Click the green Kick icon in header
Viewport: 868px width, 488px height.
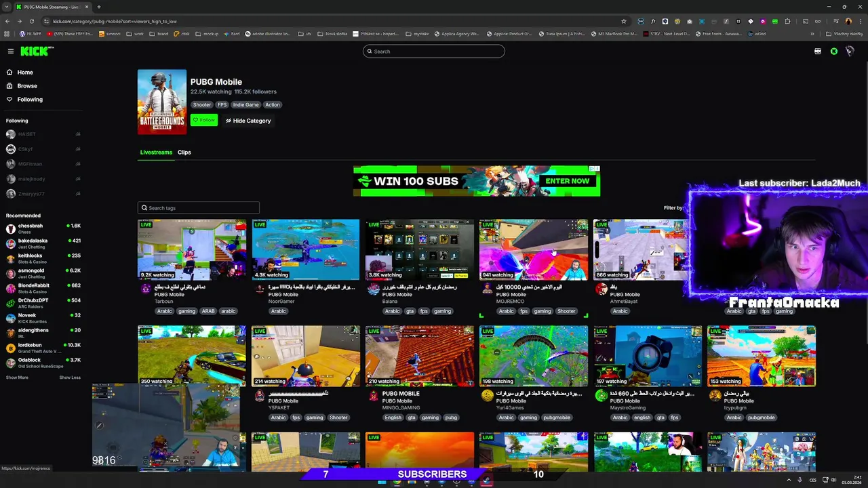click(x=834, y=52)
